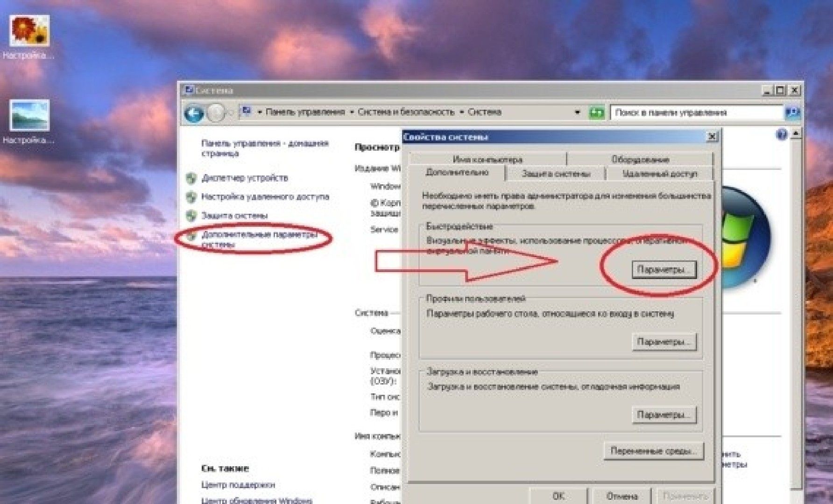Refresh the address bar with green arrows button
The image size is (833, 504).
click(596, 112)
